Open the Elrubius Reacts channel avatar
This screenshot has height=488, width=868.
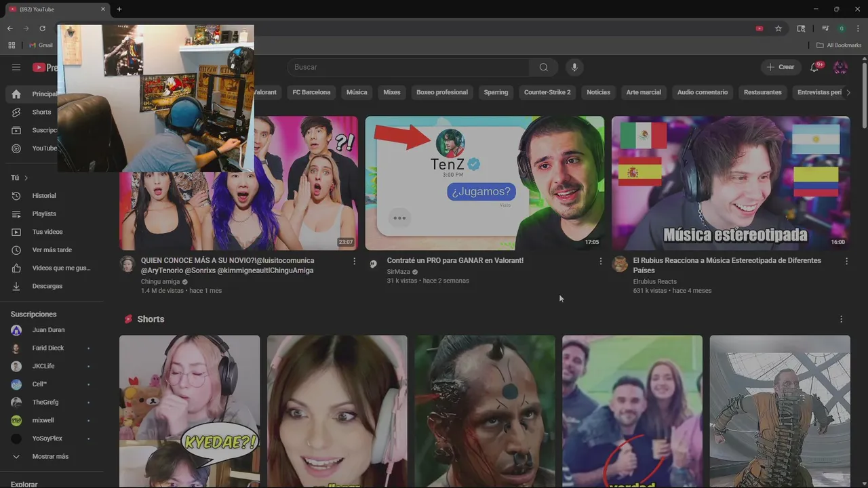tap(620, 264)
